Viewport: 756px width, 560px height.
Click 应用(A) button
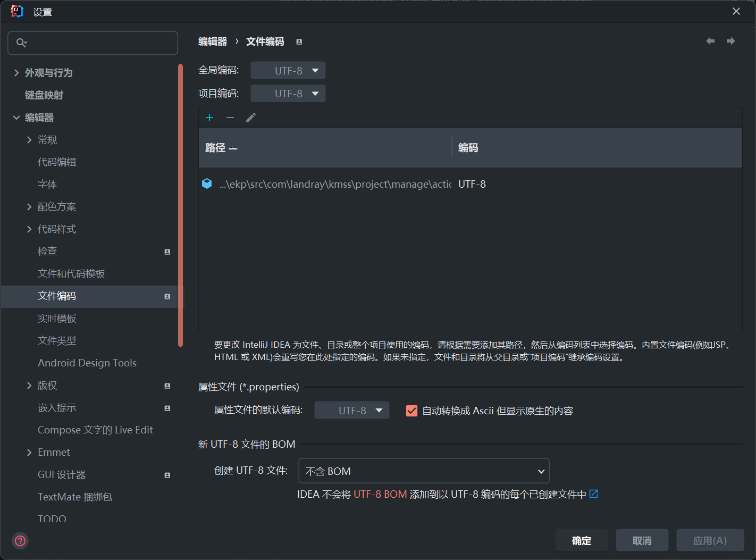point(710,540)
